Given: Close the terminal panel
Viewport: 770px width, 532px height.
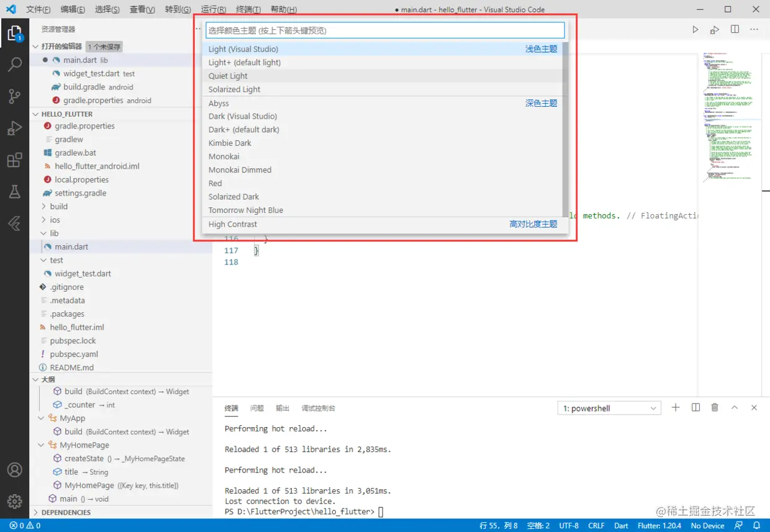Looking at the screenshot, I should pyautogui.click(x=754, y=408).
